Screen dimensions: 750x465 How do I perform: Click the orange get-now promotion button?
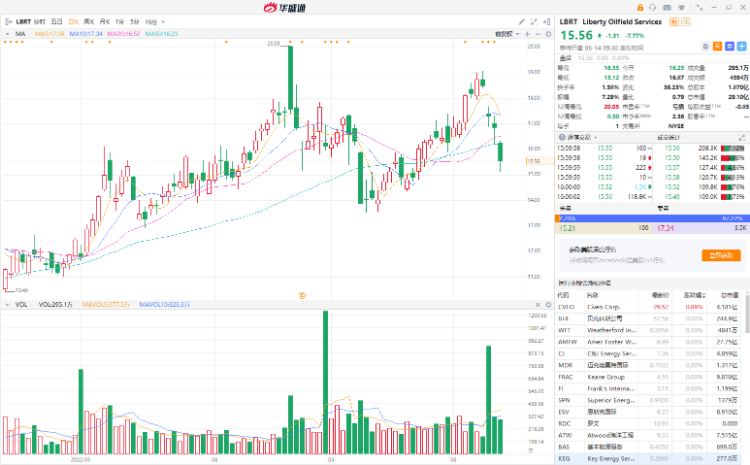pyautogui.click(x=721, y=255)
